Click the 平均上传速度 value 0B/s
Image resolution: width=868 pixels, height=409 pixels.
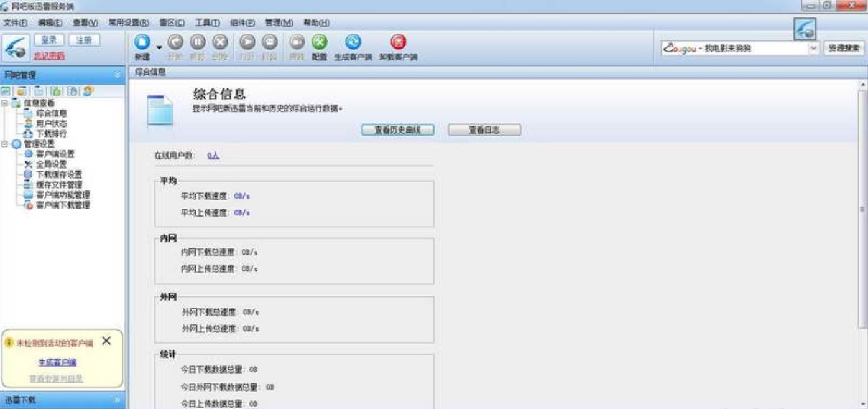tap(242, 213)
